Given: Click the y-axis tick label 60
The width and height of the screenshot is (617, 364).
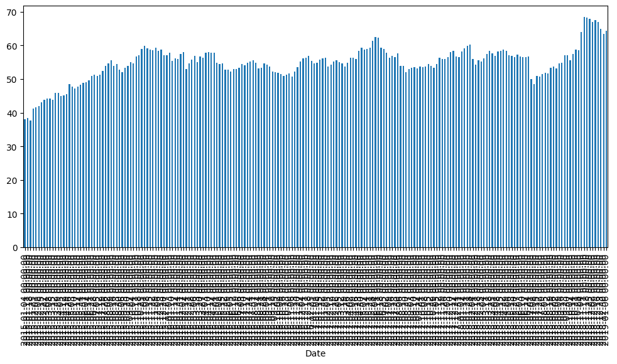Looking at the screenshot, I should click(x=11, y=46).
